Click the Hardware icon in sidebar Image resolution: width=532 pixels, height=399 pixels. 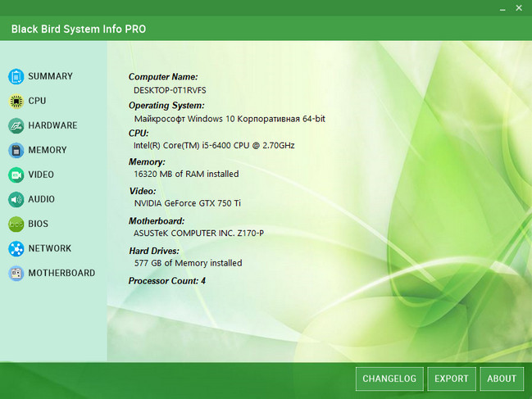tap(16, 125)
